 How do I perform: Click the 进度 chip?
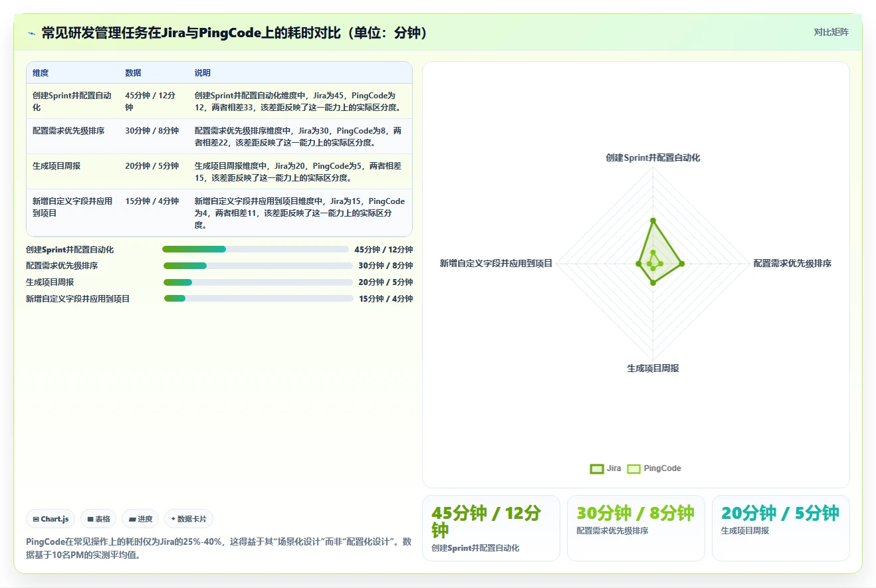click(x=140, y=519)
